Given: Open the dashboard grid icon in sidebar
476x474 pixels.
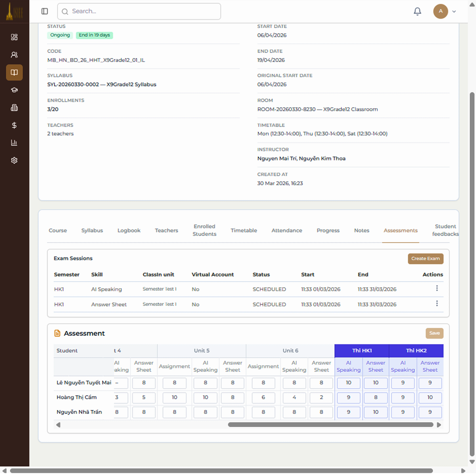Looking at the screenshot, I should [x=14, y=37].
